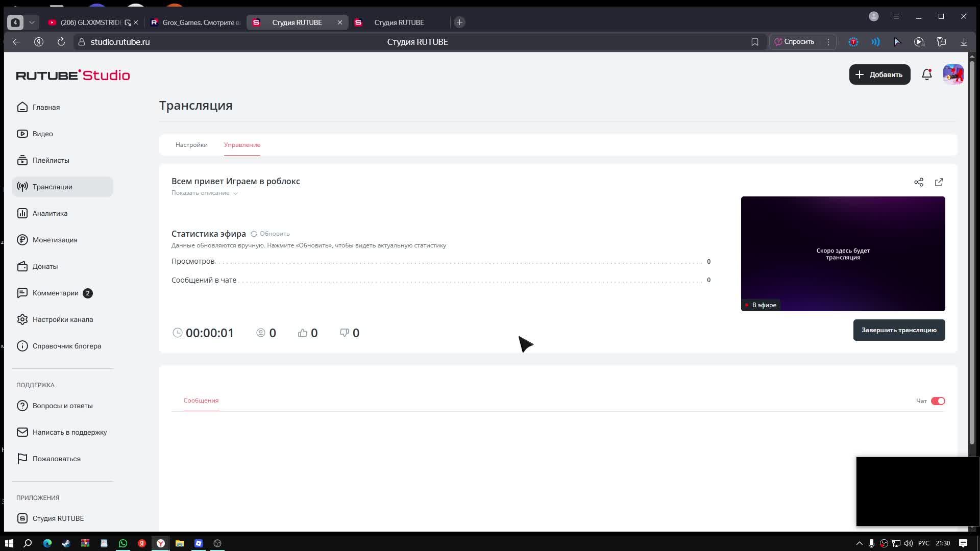Screen dimensions: 980x551
Task: Open File Explorer from taskbar
Action: click(x=180, y=543)
